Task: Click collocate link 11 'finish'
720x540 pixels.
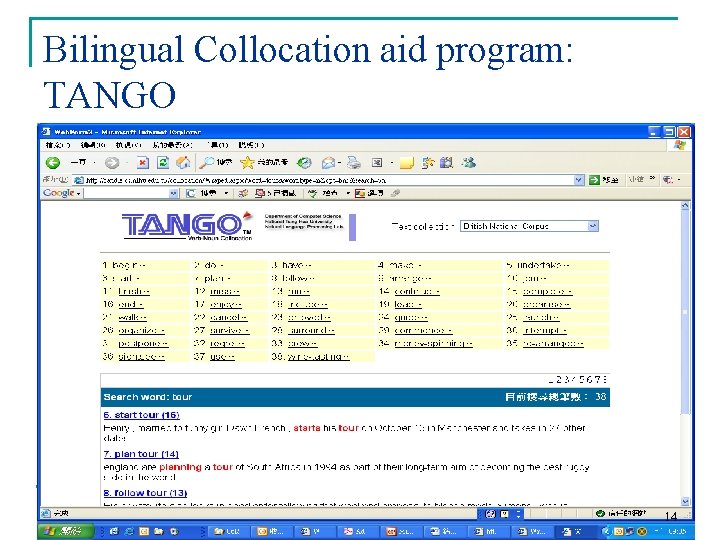Action: point(134,291)
